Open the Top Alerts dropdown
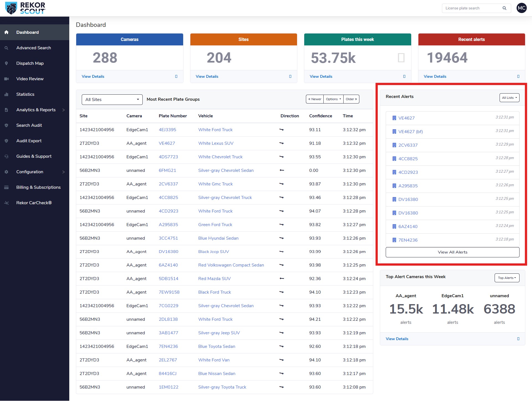The width and height of the screenshot is (532, 401). 507,278
